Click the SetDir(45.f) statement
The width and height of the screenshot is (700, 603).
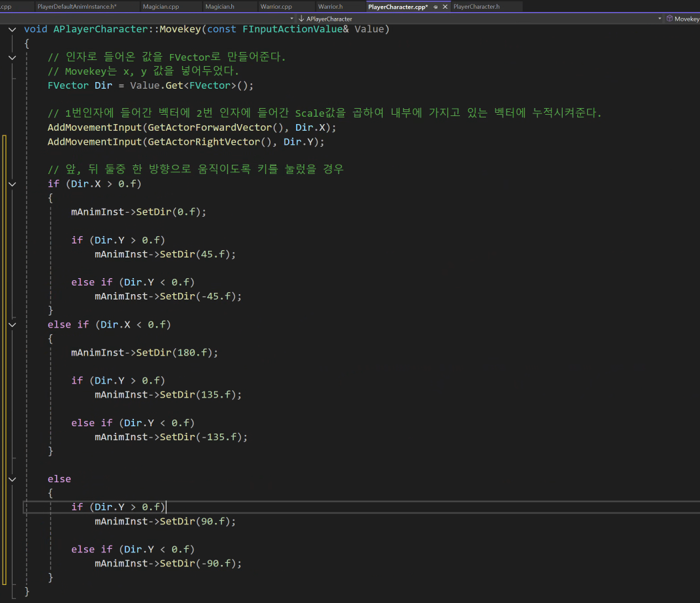[165, 255]
